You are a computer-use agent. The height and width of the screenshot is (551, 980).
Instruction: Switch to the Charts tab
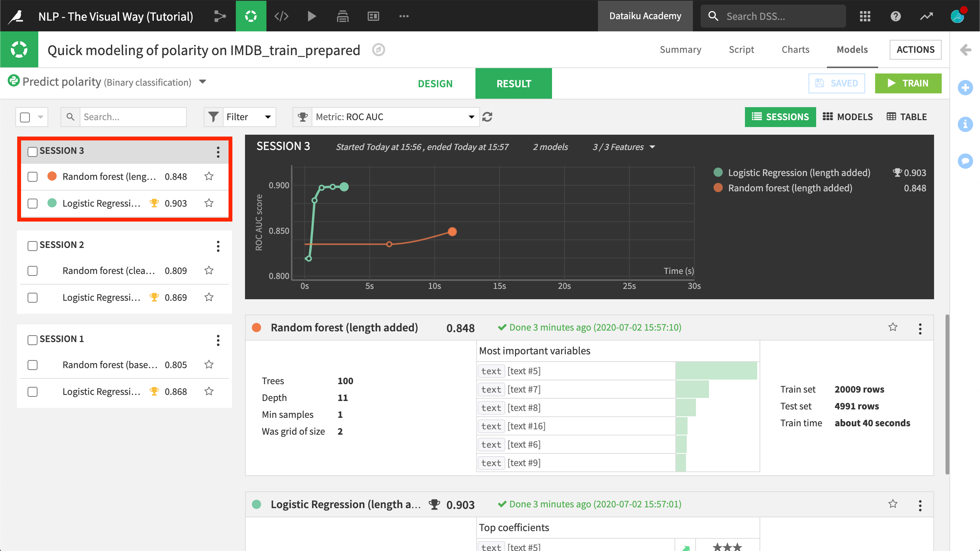pos(795,50)
